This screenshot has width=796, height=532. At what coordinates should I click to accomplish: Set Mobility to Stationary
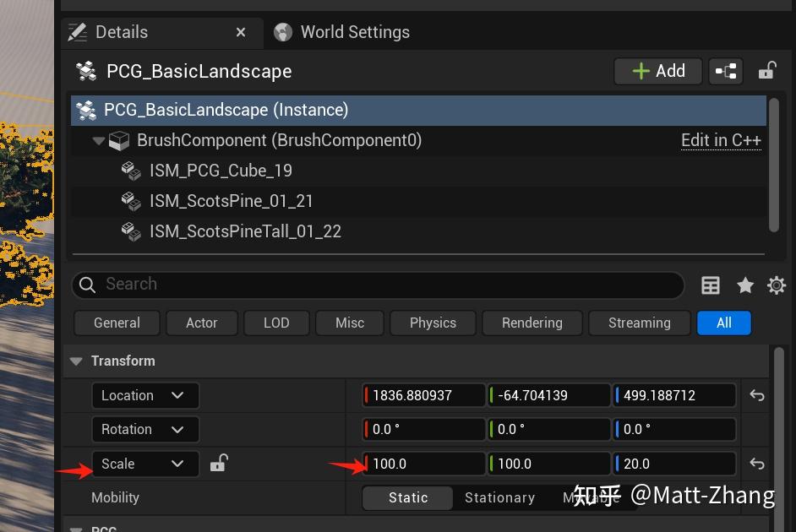[499, 497]
